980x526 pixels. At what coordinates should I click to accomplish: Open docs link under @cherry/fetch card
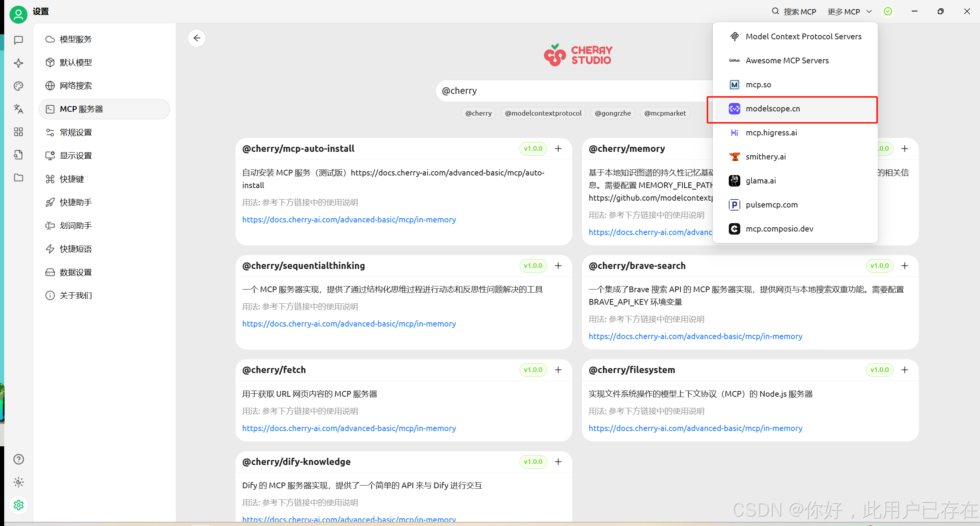point(349,428)
